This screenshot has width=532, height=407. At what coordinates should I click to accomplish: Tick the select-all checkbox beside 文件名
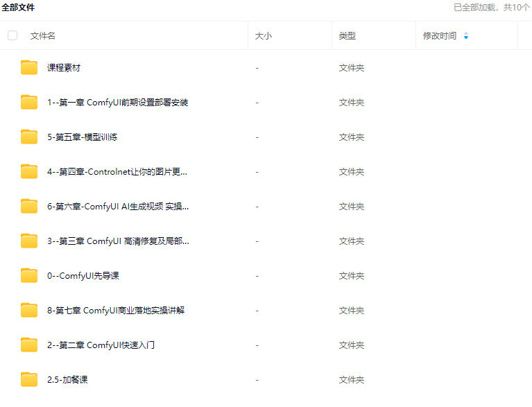click(x=12, y=35)
